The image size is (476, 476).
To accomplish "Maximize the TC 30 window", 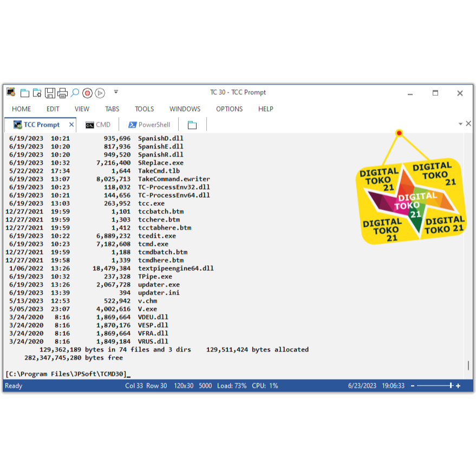I will [435, 93].
